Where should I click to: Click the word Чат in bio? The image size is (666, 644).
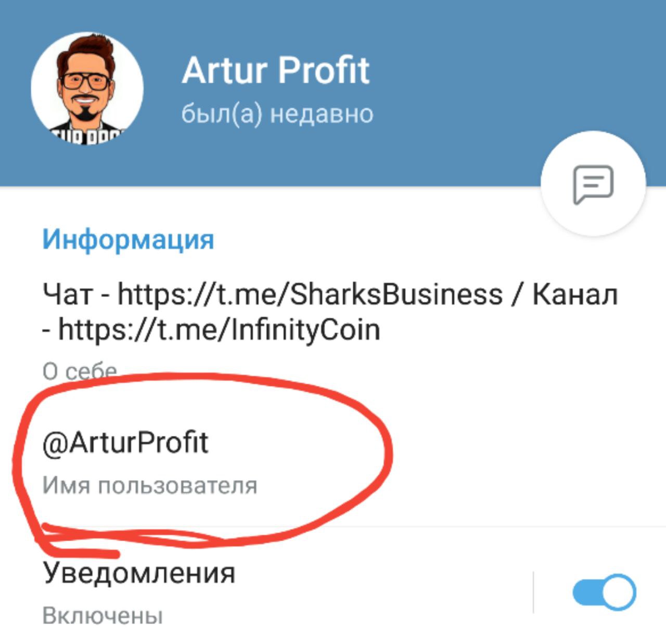[x=68, y=294]
